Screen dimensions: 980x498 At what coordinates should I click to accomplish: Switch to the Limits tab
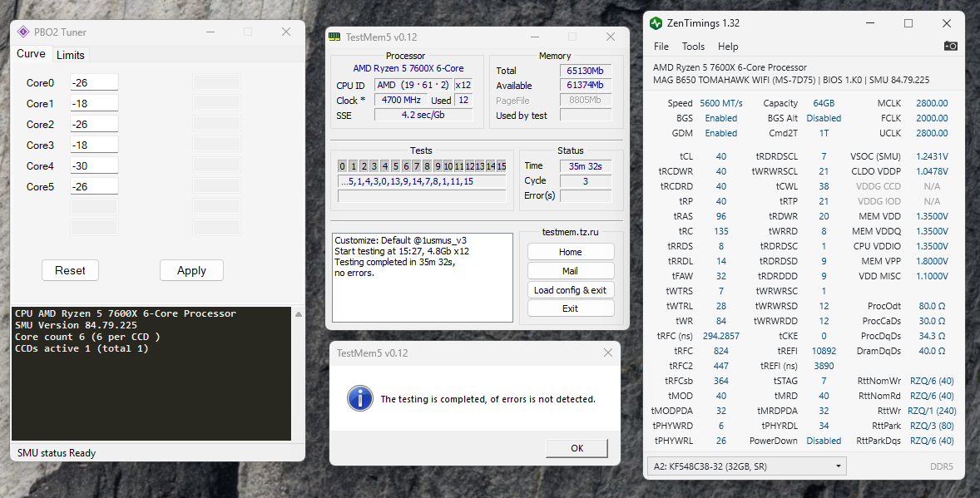70,55
